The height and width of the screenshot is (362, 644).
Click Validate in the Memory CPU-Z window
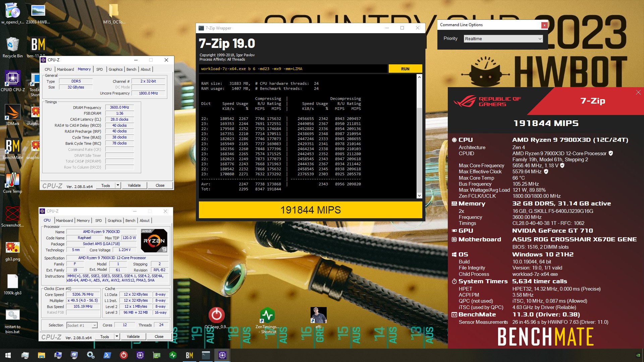[134, 185]
